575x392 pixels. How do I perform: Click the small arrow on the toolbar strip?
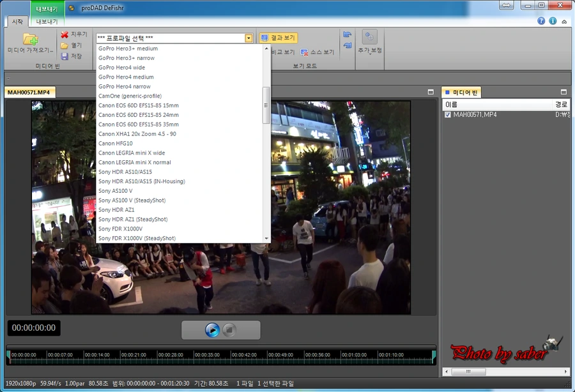(x=8, y=78)
